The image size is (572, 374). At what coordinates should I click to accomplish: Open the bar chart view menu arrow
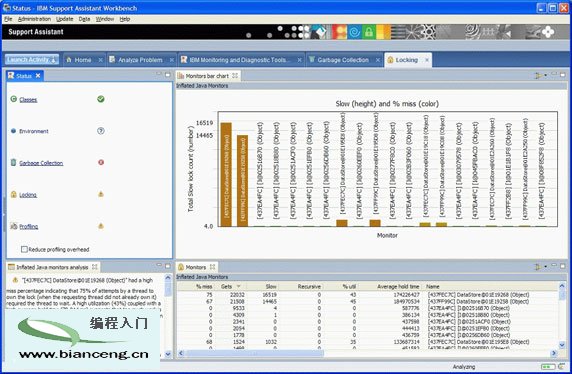(x=546, y=76)
